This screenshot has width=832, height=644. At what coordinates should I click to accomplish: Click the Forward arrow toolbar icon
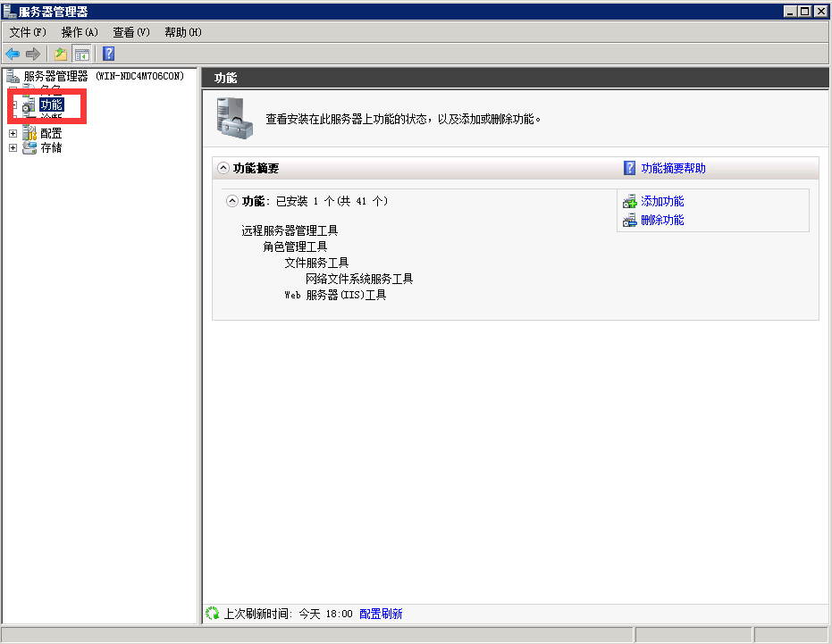33,54
